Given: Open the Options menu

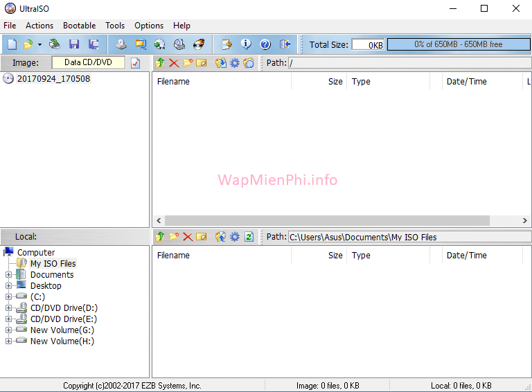Looking at the screenshot, I should (149, 26).
